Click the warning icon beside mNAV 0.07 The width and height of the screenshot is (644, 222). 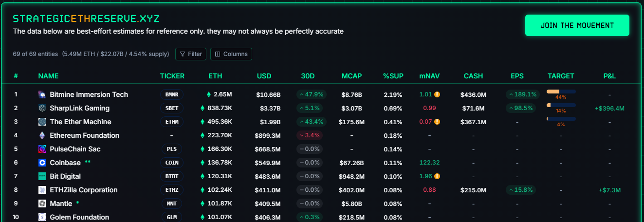437,122
